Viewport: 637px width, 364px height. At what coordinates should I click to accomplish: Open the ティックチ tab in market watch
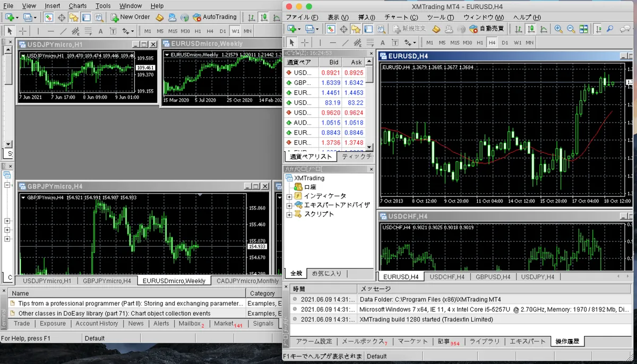point(357,157)
